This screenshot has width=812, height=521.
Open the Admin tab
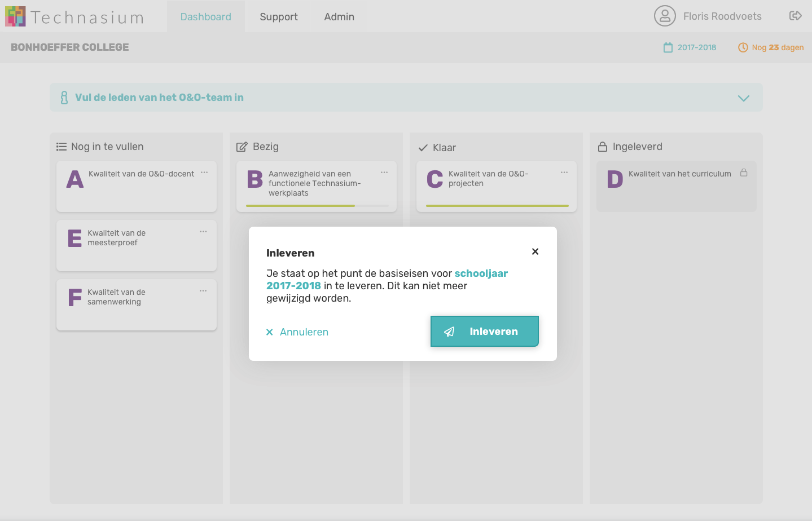[339, 17]
